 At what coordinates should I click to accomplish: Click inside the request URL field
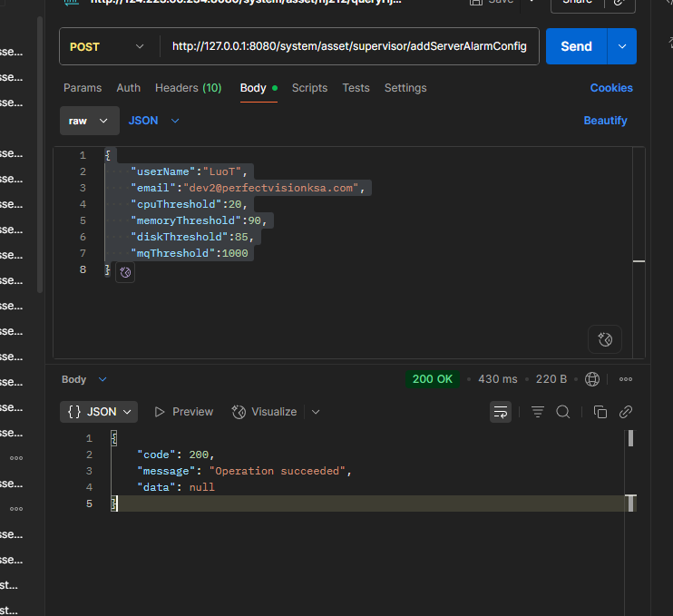click(348, 46)
